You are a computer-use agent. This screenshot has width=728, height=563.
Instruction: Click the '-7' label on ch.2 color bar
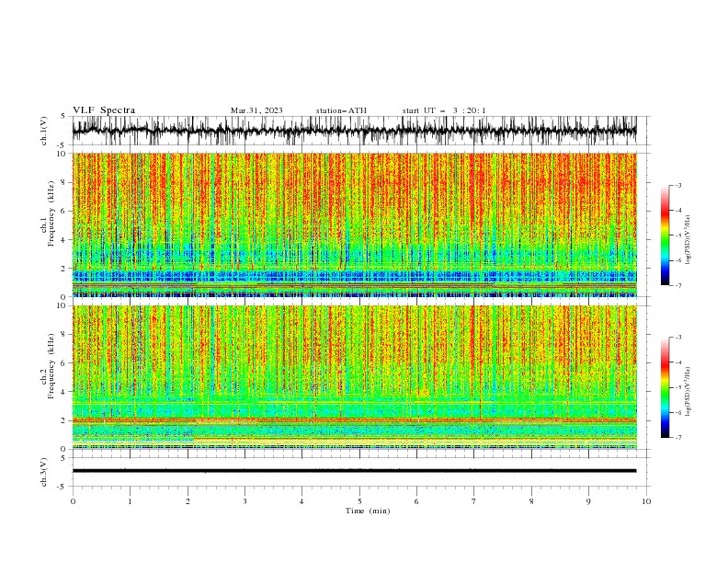coord(677,437)
